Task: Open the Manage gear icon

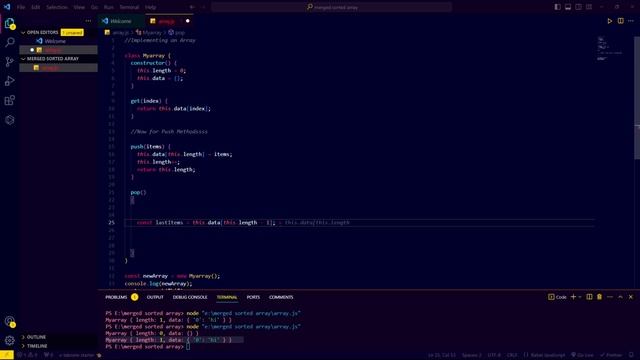Action: tap(9, 340)
